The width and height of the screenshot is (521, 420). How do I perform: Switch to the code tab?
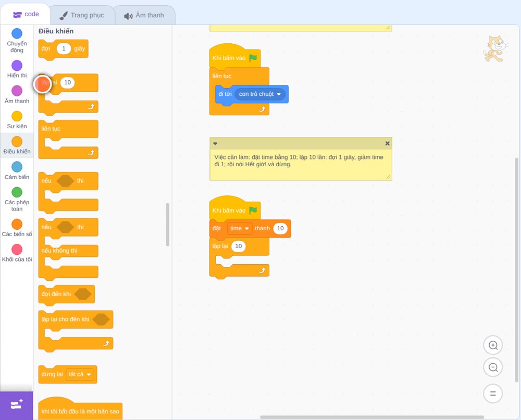[x=26, y=14]
